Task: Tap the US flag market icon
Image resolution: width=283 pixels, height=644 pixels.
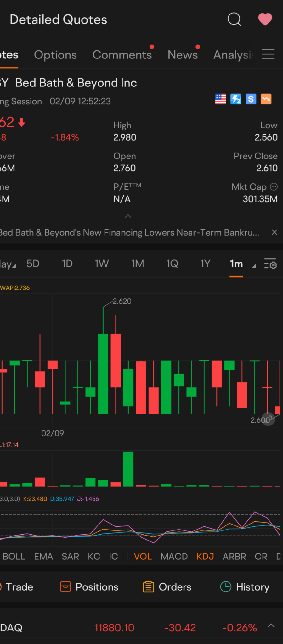Action: pos(221,99)
